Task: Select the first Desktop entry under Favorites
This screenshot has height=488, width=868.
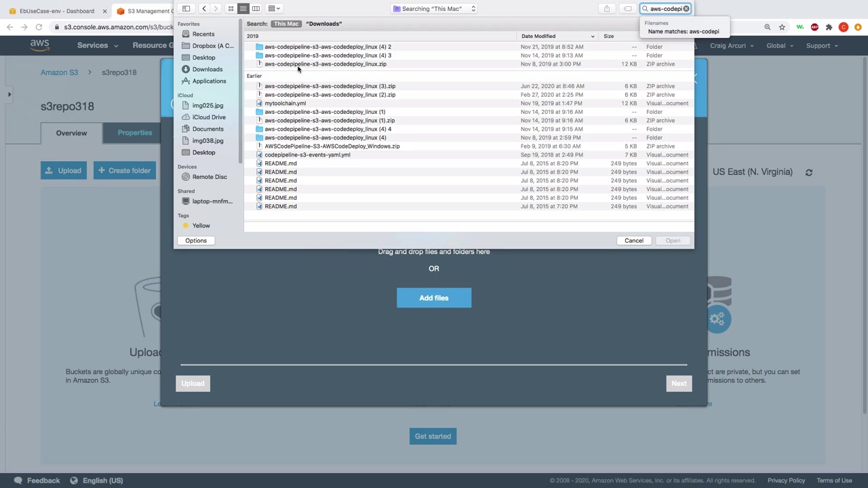Action: coord(203,58)
